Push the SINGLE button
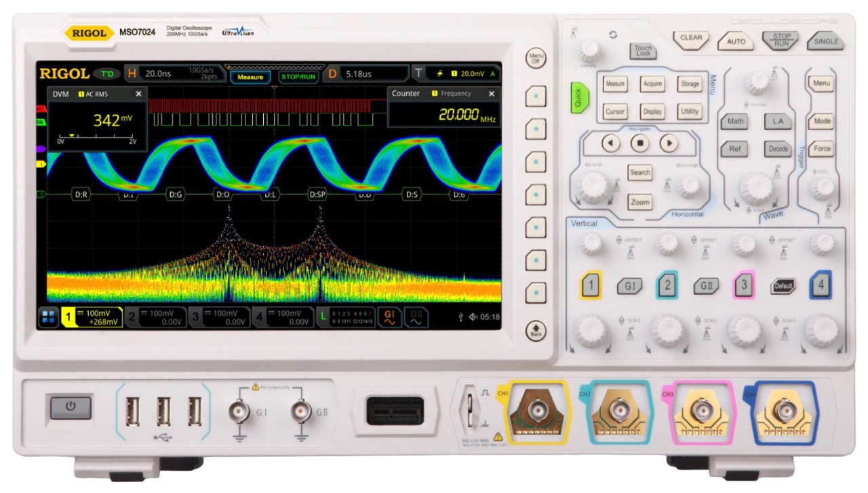The image size is (868, 493). click(826, 41)
